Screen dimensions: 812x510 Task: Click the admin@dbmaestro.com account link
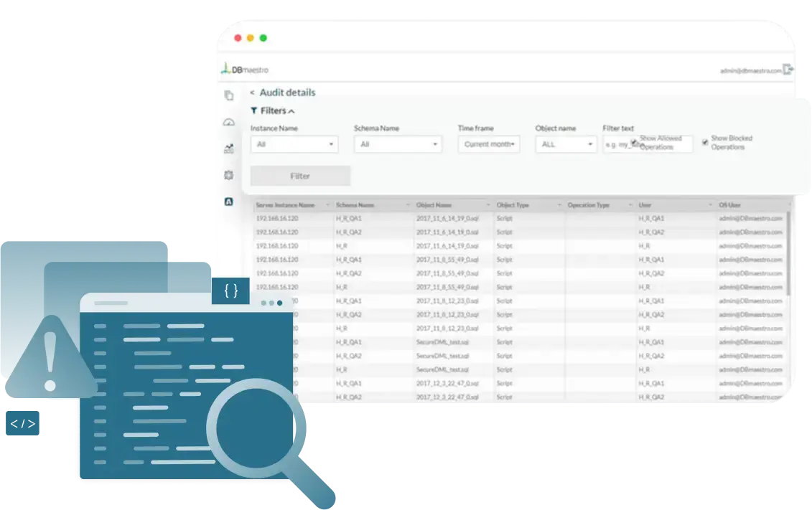pos(752,68)
